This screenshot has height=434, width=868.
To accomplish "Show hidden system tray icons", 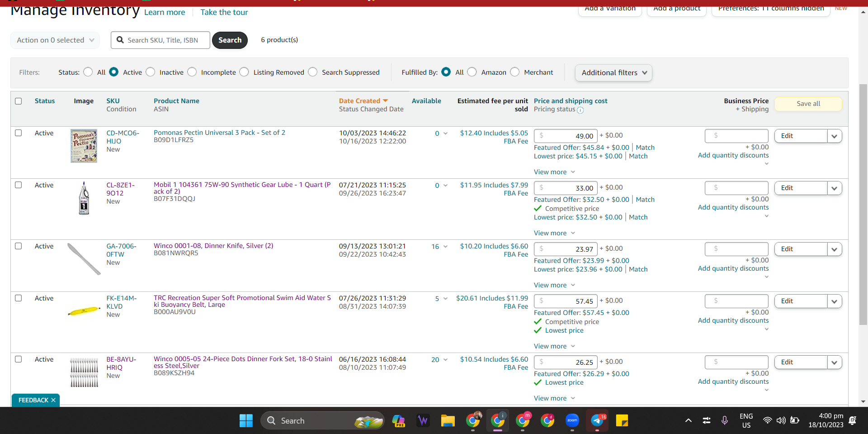I will click(688, 420).
